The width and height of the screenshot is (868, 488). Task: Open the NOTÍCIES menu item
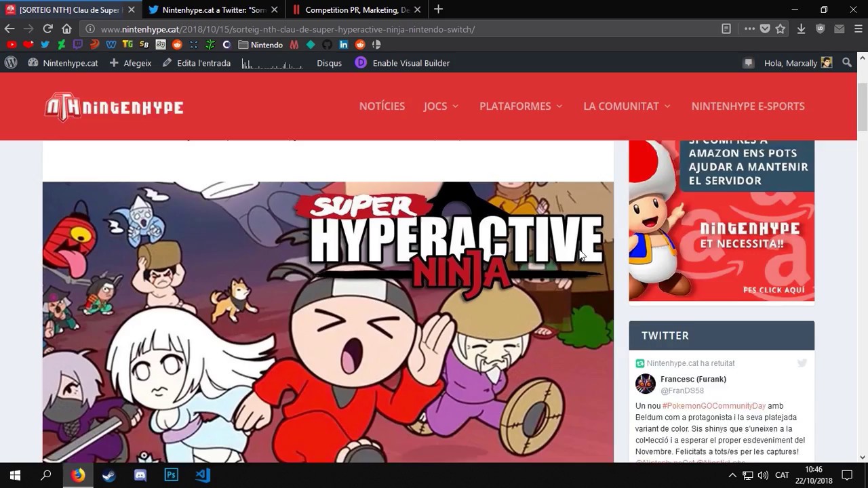click(382, 106)
